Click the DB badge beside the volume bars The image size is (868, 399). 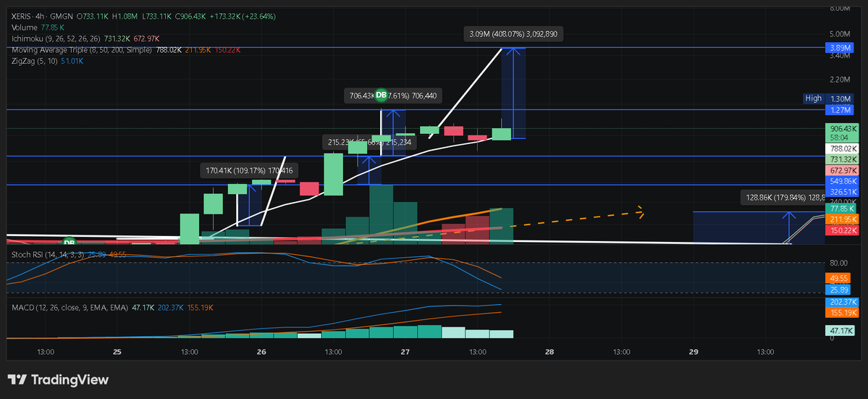(69, 242)
